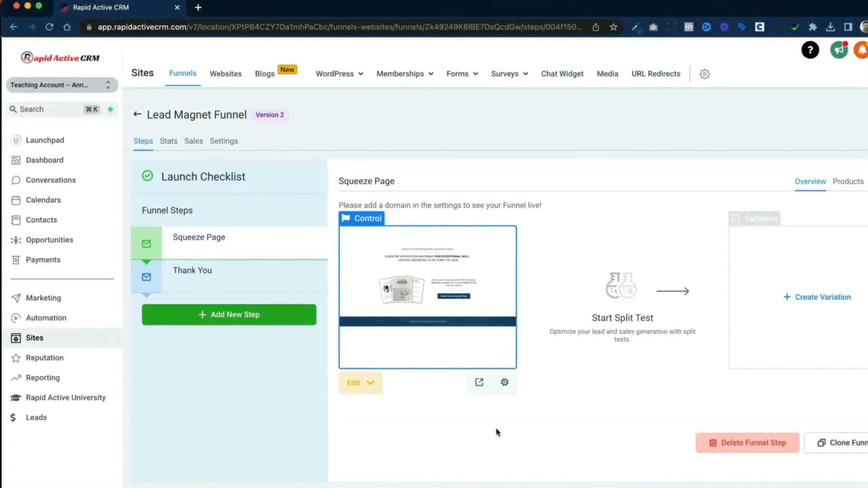
Task: Expand the Forms dropdown
Action: click(x=462, y=74)
